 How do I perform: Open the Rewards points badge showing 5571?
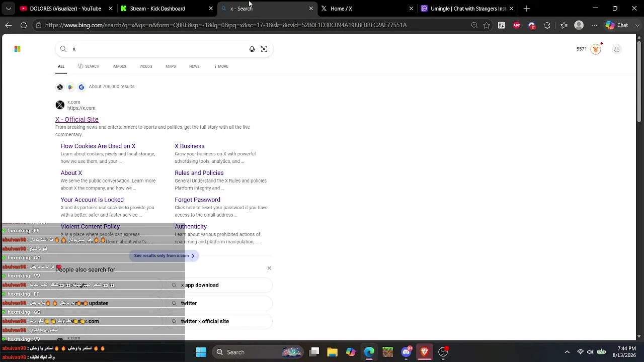click(x=589, y=49)
